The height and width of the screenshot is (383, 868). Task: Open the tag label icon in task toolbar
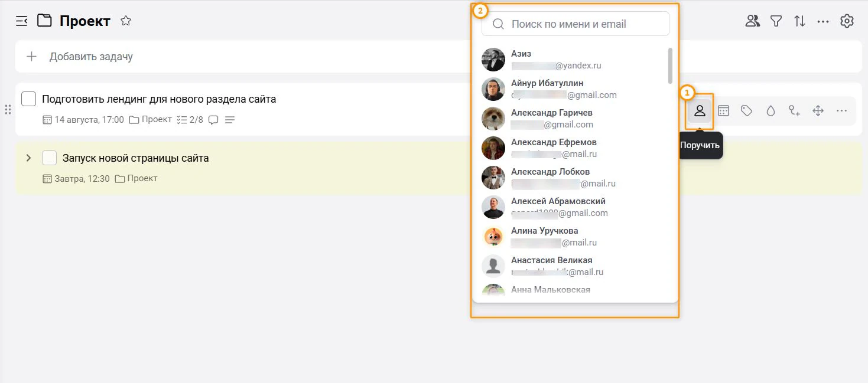[x=747, y=111]
